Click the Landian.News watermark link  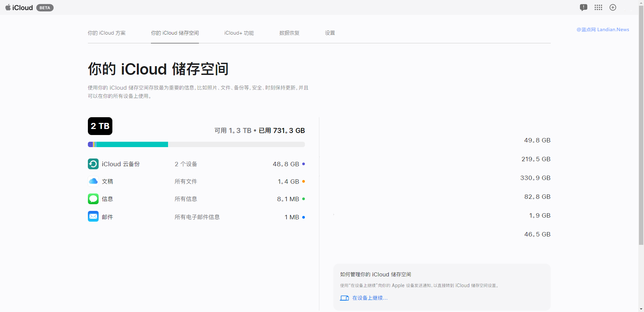point(603,30)
